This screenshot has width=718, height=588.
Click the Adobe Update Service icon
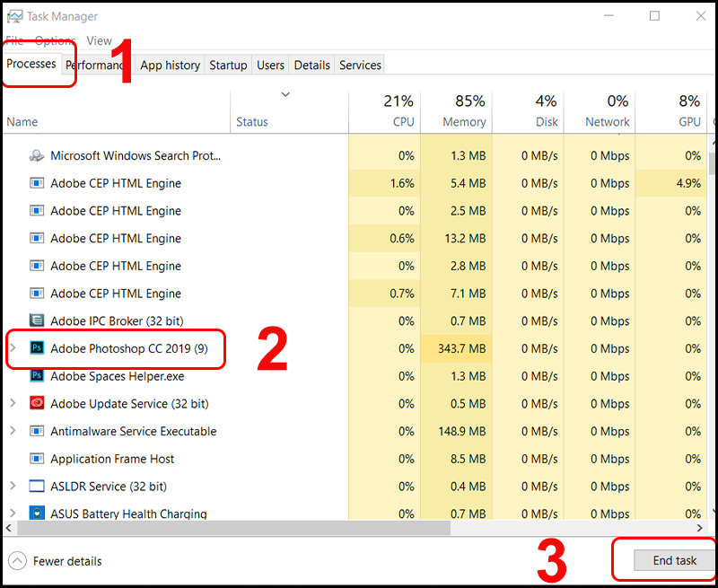point(37,403)
